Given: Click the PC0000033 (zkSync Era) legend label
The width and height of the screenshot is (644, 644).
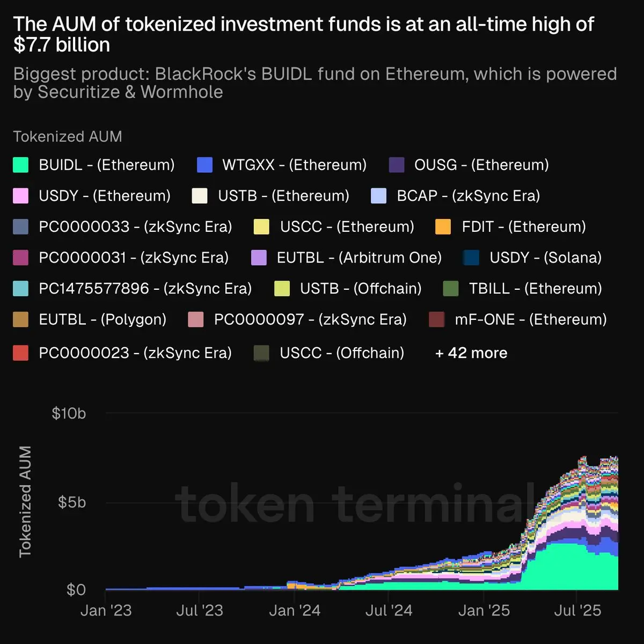Looking at the screenshot, I should point(135,226).
